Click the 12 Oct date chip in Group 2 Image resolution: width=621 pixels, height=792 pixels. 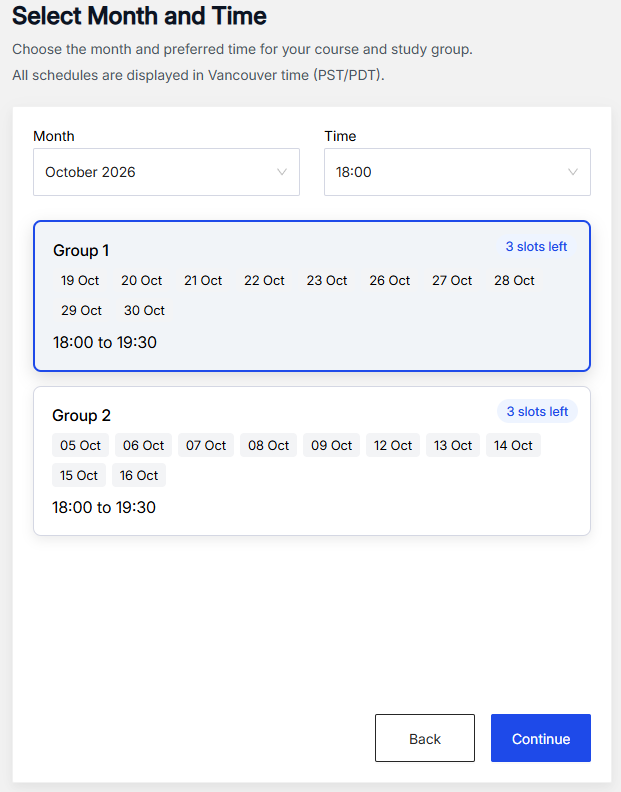point(393,446)
